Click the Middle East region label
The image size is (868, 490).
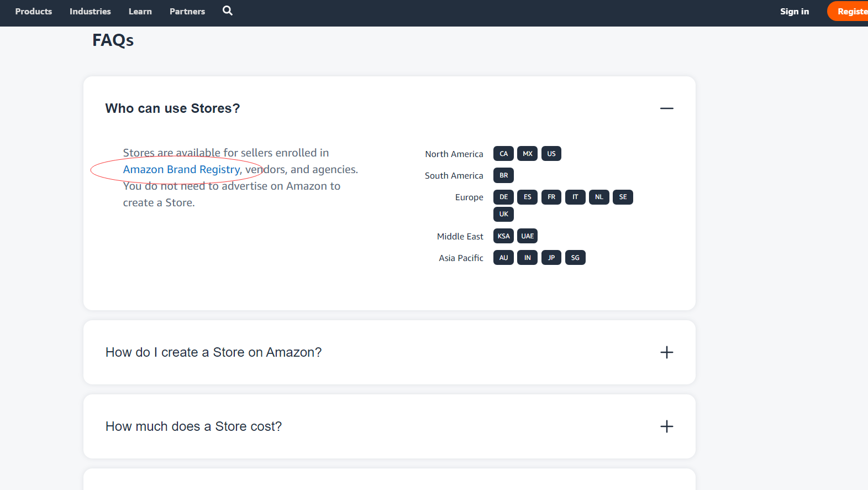pos(460,236)
